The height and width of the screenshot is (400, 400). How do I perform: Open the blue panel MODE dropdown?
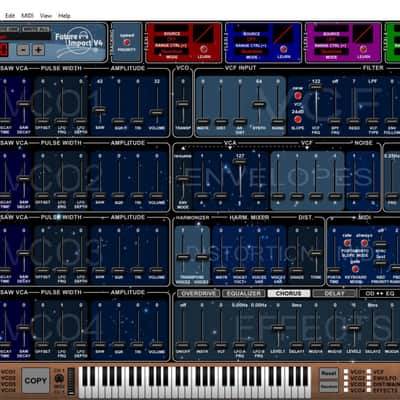(x=252, y=52)
